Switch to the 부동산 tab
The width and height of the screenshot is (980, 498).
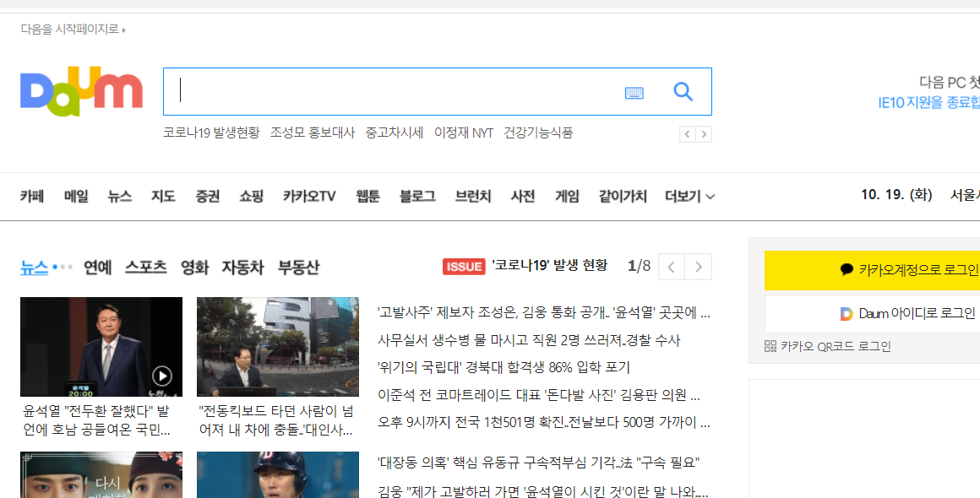click(299, 267)
